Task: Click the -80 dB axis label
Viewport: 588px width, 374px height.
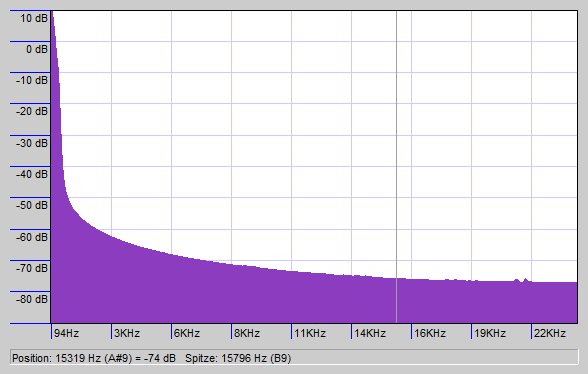Action: [32, 299]
